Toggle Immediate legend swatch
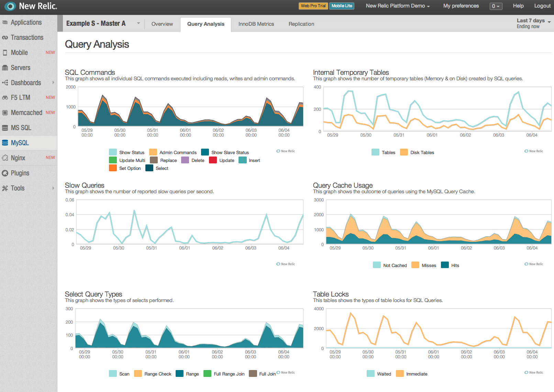This screenshot has width=554, height=392. (x=400, y=373)
